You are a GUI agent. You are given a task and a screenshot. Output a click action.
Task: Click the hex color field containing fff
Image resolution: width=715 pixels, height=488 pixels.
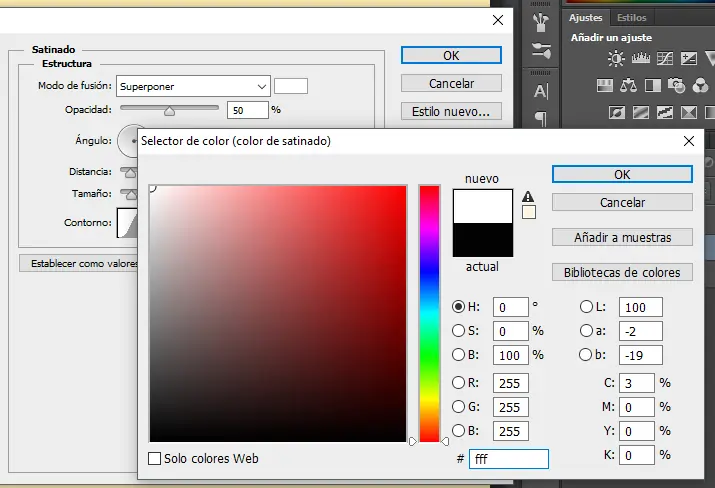tap(508, 459)
